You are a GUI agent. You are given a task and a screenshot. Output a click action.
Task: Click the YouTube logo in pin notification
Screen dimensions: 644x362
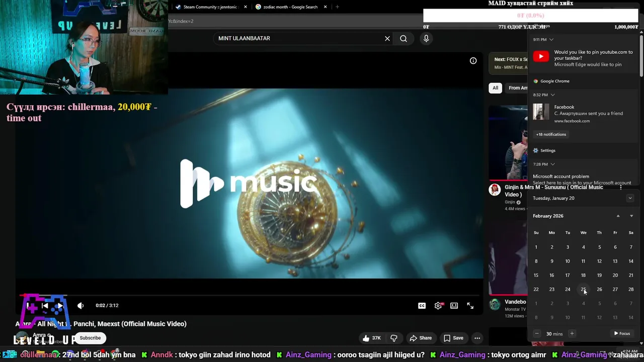click(x=541, y=56)
